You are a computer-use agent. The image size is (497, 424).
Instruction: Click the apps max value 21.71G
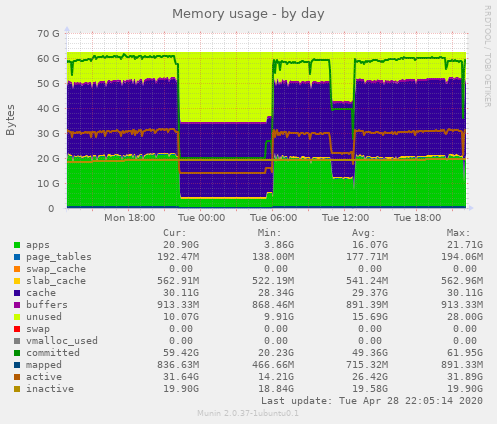(x=465, y=245)
